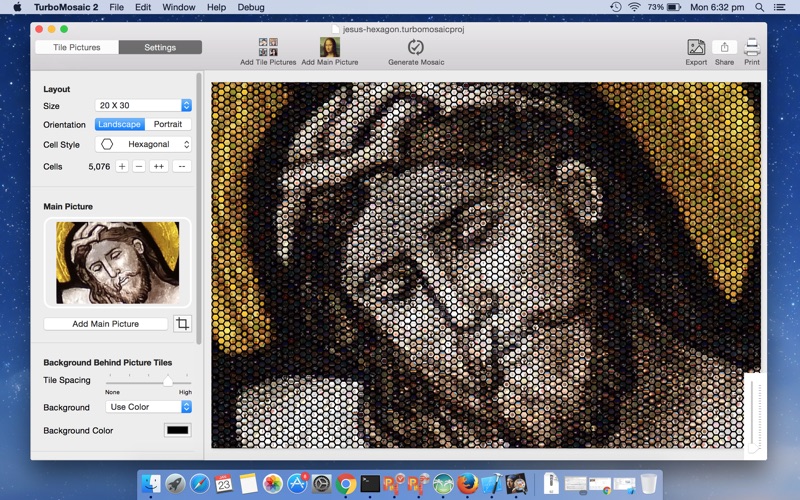Open the Edit menu
800x500 pixels.
143,7
